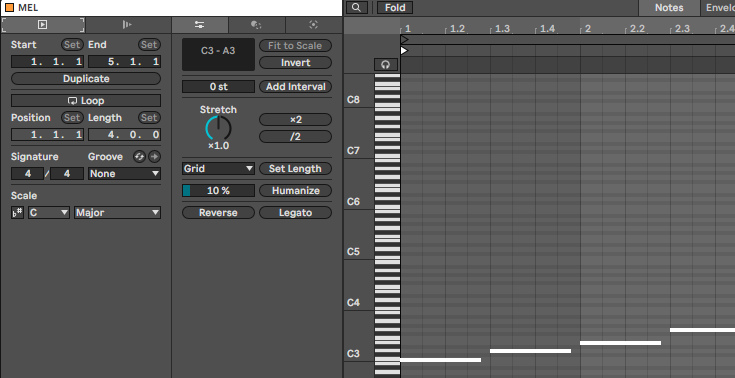The width and height of the screenshot is (735, 378).
Task: Click the C4 piano key label
Action: (353, 302)
